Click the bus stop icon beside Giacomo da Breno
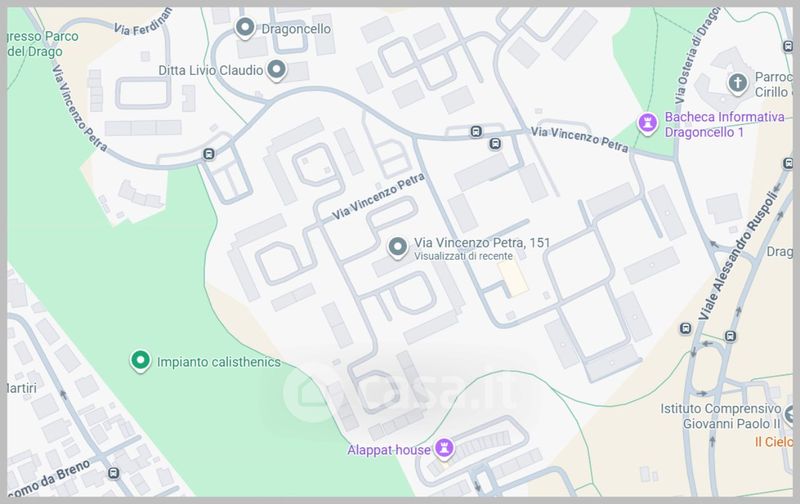800x504 pixels. [x=114, y=473]
